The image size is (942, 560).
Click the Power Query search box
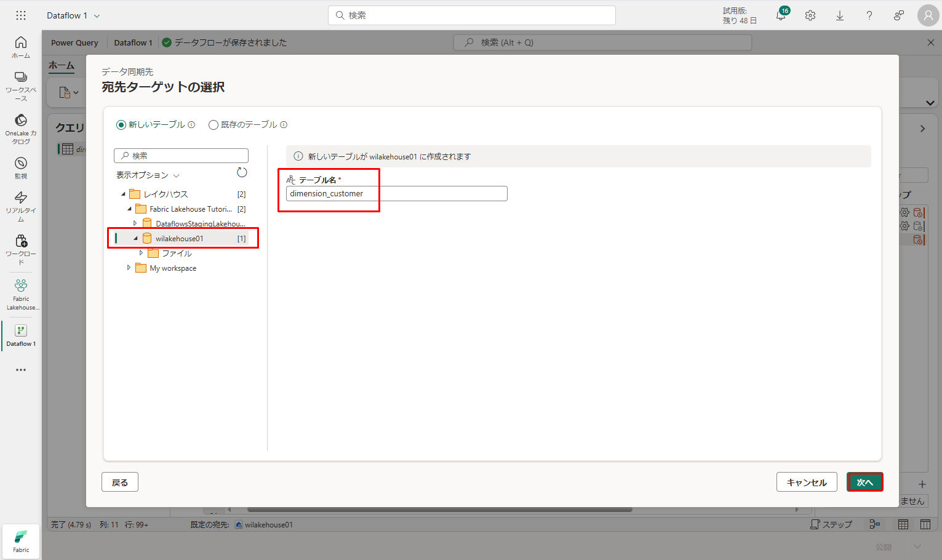602,42
